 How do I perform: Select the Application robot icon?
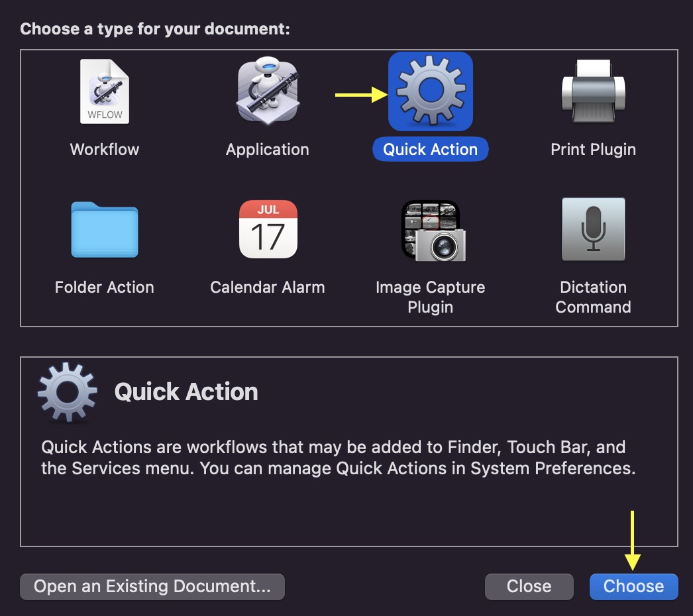tap(267, 91)
